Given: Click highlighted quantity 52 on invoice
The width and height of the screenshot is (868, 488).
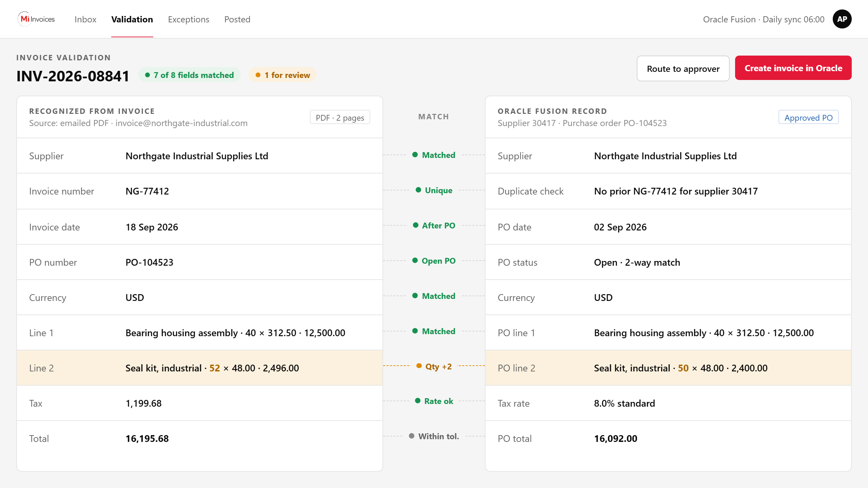Looking at the screenshot, I should pos(215,368).
